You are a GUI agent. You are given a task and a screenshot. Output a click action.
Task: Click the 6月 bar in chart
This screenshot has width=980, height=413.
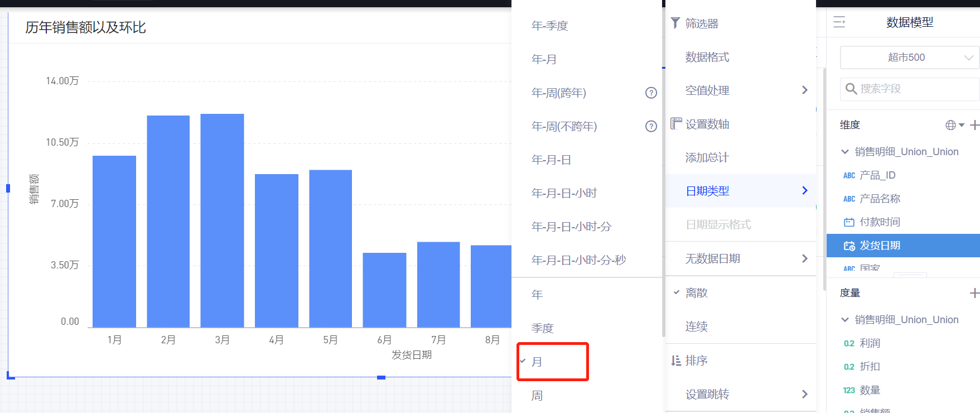click(x=384, y=290)
